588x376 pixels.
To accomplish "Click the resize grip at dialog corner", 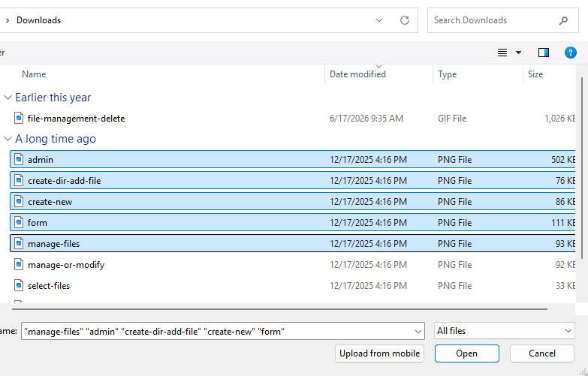I will [583, 372].
